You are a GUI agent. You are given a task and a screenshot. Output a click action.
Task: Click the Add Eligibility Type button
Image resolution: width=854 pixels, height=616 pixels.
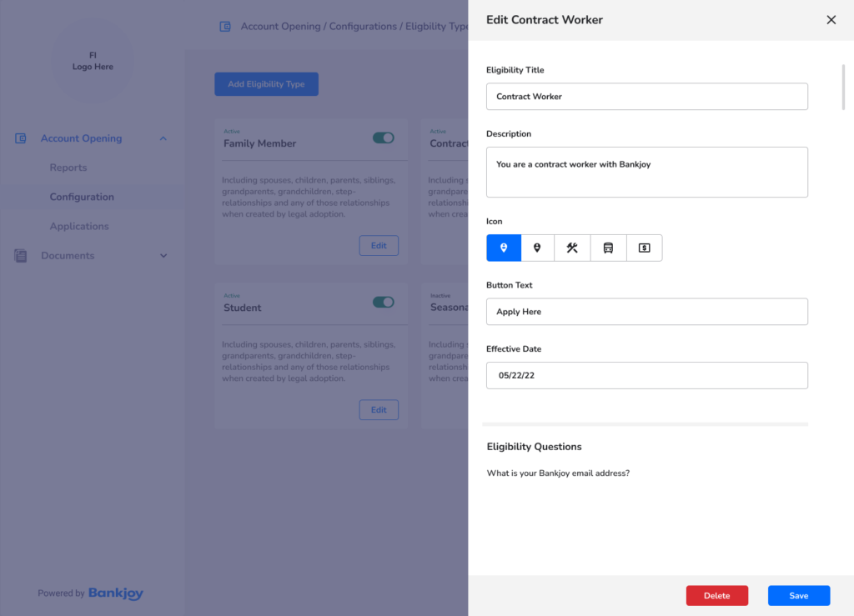click(x=266, y=84)
